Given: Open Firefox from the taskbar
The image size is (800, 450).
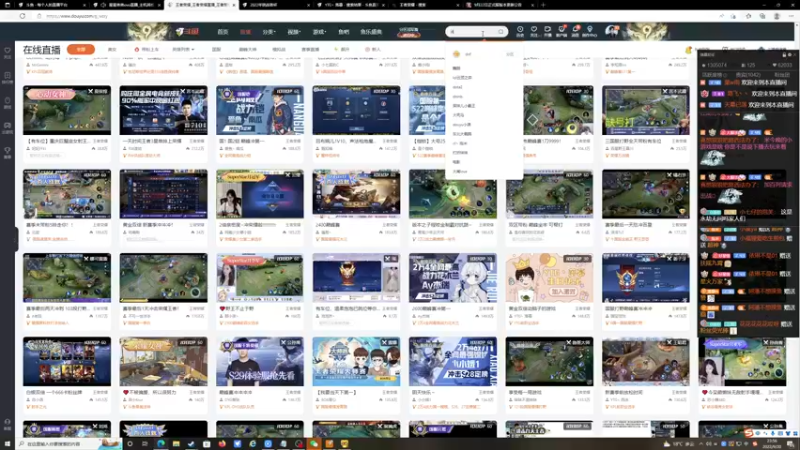Looking at the screenshot, I should tap(222, 444).
